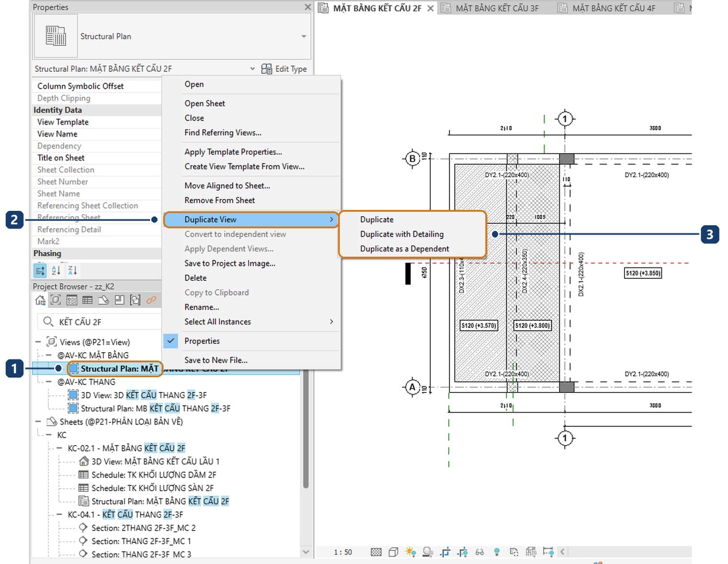Collapse the KC-02.1 sheet node

pyautogui.click(x=59, y=448)
